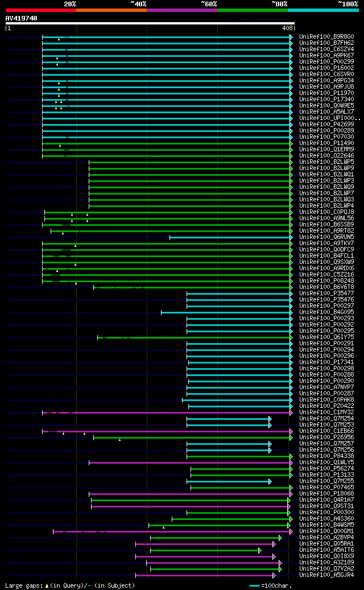Screen dimensions: 364x590
Task: Open hit UniRef100_P00299
Action: pyautogui.click(x=326, y=61)
